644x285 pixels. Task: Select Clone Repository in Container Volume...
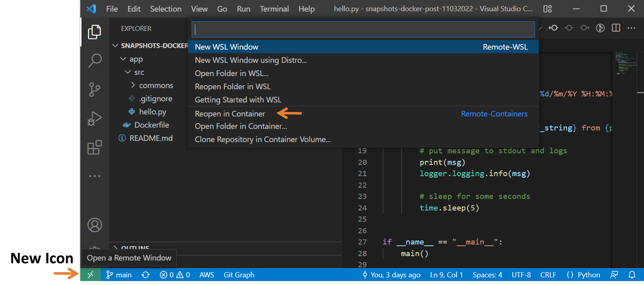click(363, 139)
